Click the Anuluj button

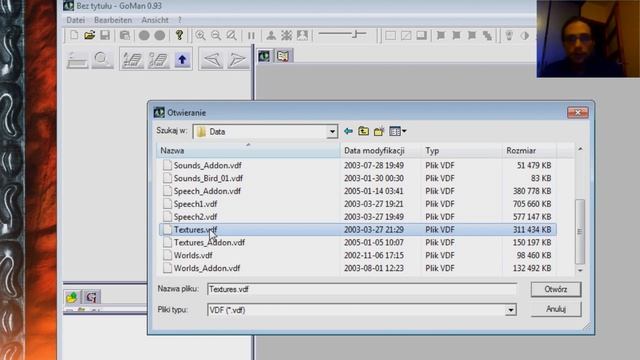(x=556, y=309)
